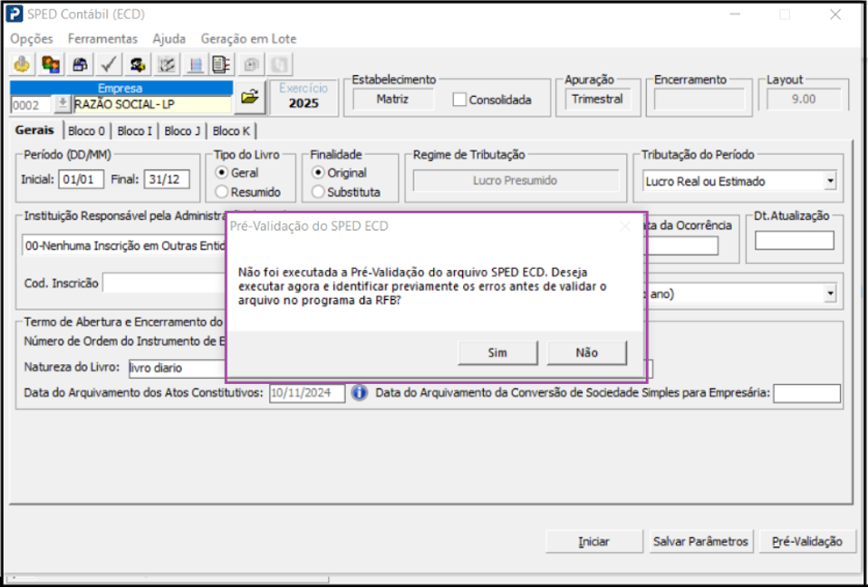This screenshot has width=868, height=588.
Task: Choose Substituta under Finalidade
Action: tap(318, 192)
